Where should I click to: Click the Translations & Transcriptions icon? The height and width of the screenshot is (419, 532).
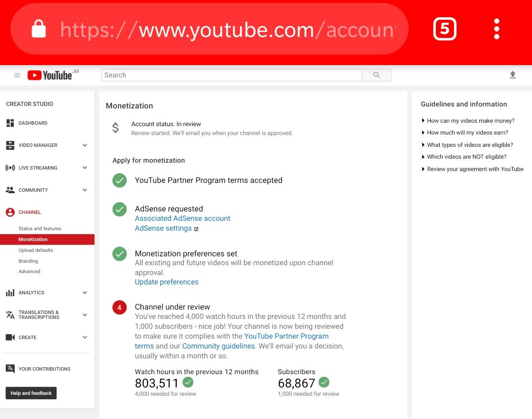10,315
